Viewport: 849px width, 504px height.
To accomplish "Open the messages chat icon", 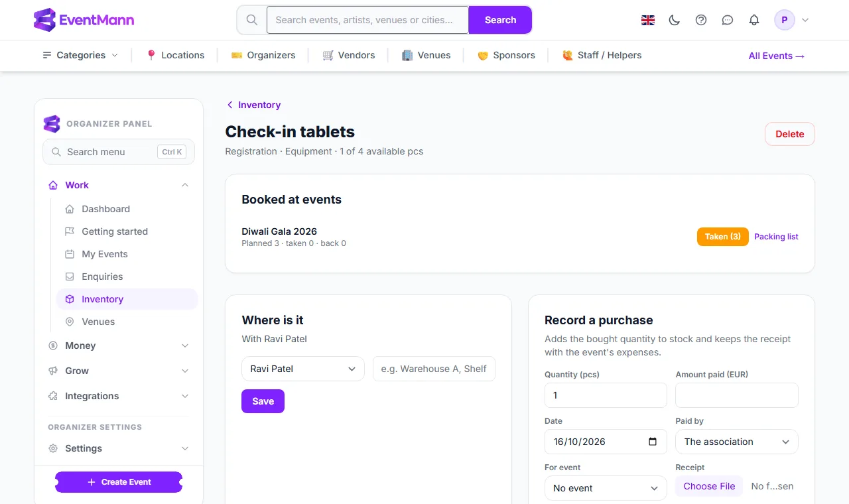I will [x=728, y=20].
